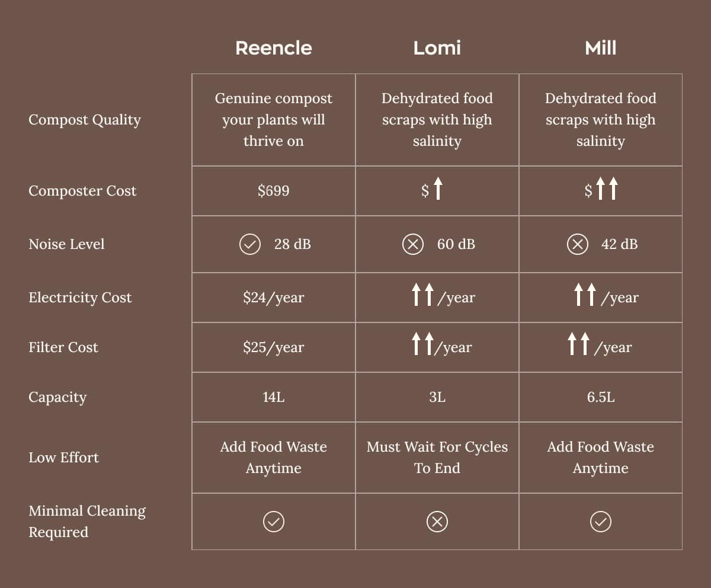Click the X icon beside 42 dB
The width and height of the screenshot is (711, 588).
(x=577, y=244)
